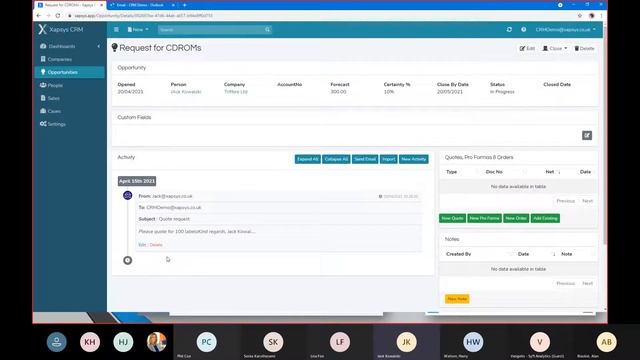The width and height of the screenshot is (640, 360).
Task: Open a new browser tab with plus
Action: (184, 5)
